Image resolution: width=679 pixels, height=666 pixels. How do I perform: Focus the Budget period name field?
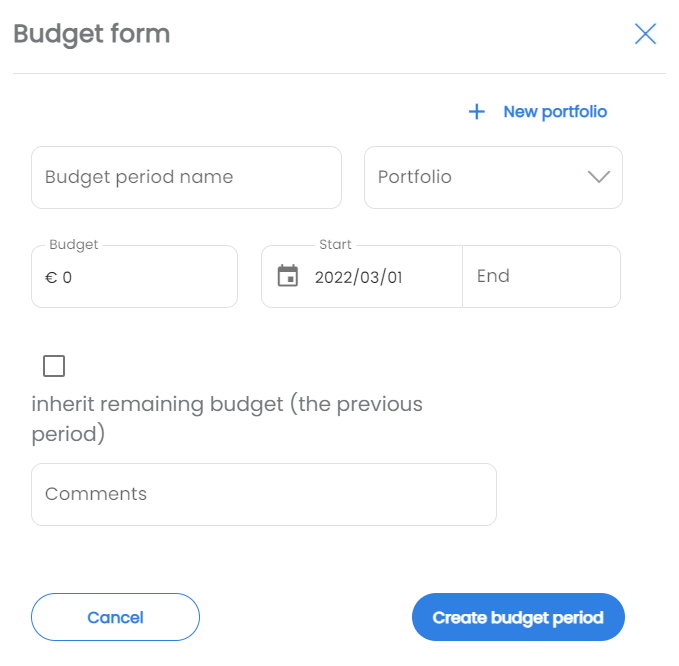point(187,177)
